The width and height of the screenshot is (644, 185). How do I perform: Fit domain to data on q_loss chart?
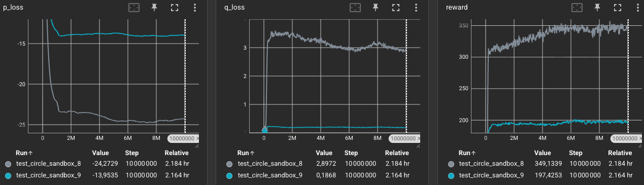[x=355, y=8]
